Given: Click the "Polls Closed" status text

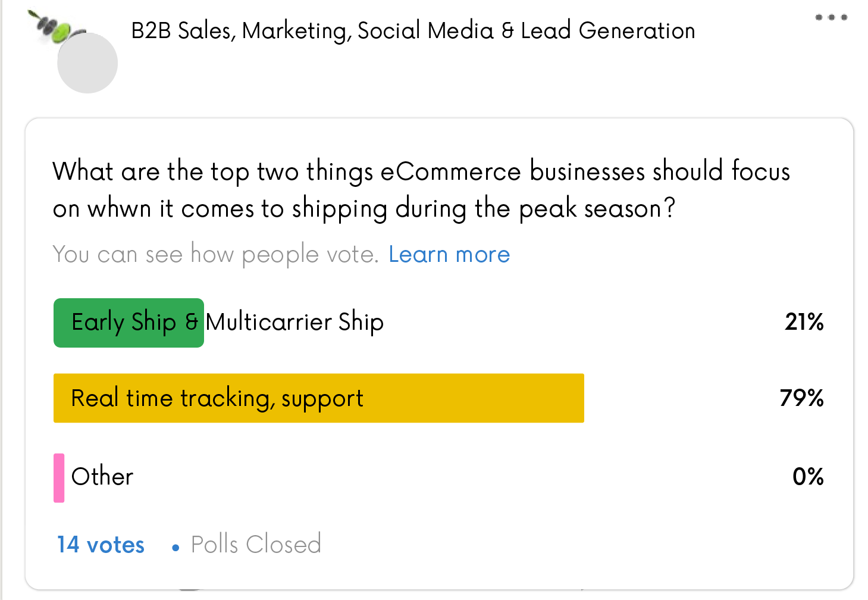Looking at the screenshot, I should pos(256,545).
